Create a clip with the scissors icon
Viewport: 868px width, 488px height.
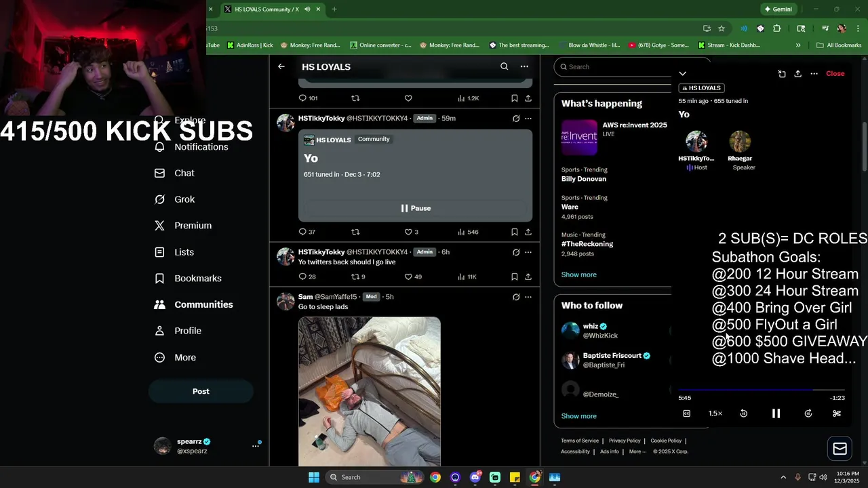tap(837, 413)
